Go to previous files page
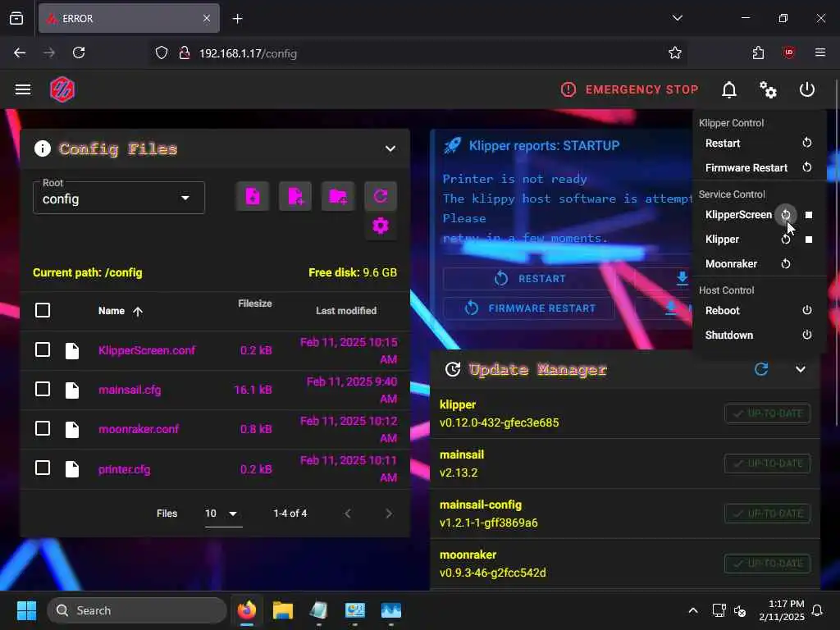This screenshot has height=630, width=840. [348, 514]
